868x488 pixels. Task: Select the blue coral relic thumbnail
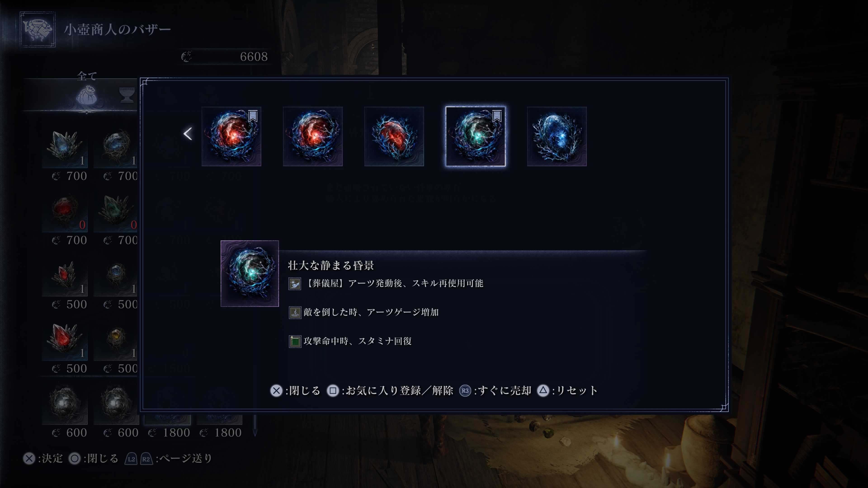click(x=557, y=136)
